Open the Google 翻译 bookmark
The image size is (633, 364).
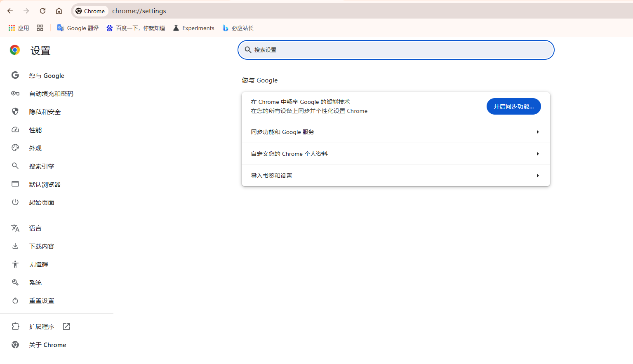click(78, 28)
